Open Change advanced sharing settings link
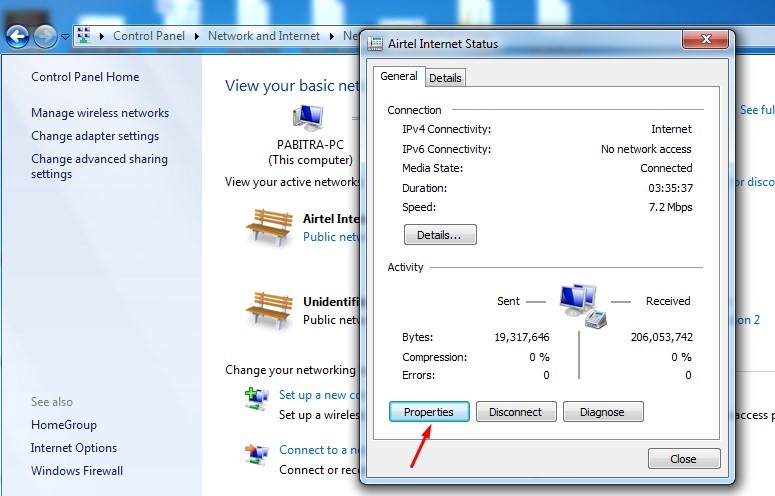775x496 pixels. click(x=99, y=166)
